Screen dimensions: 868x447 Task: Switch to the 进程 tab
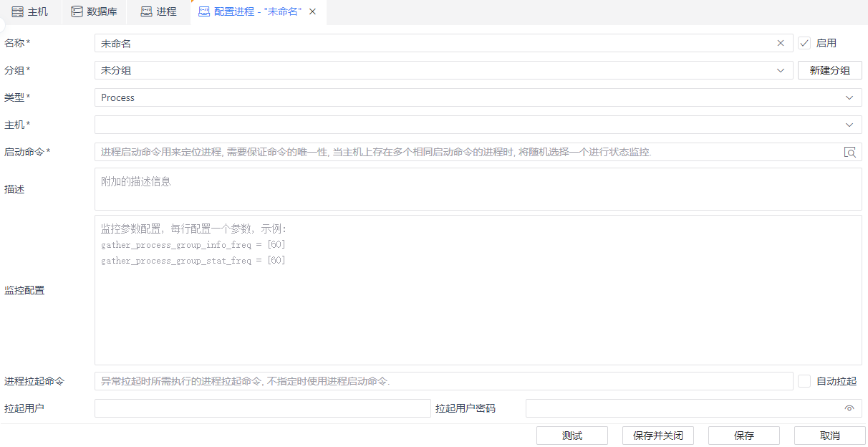tap(159, 12)
